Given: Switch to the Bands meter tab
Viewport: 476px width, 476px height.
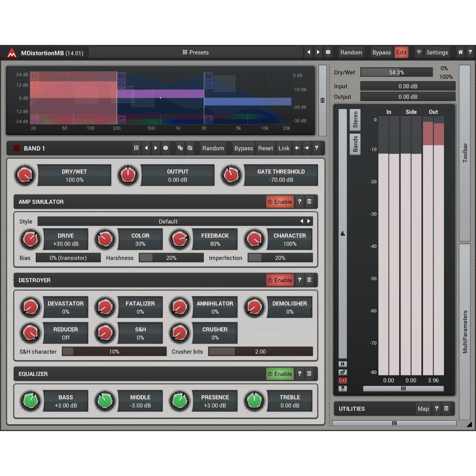Looking at the screenshot, I should point(355,144).
